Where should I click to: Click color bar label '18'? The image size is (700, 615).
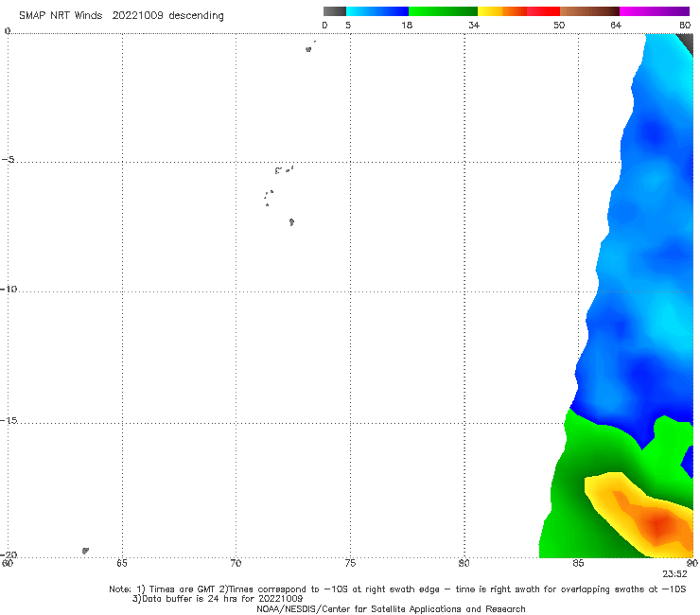pyautogui.click(x=407, y=25)
